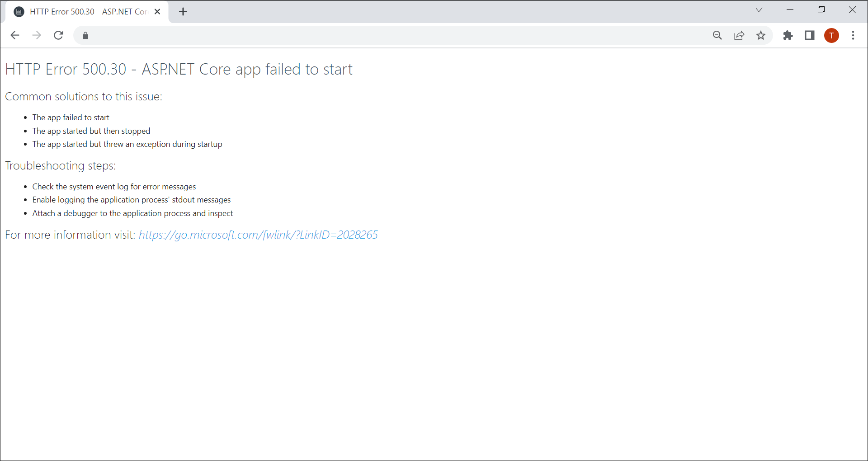Go back to the previous page

15,35
